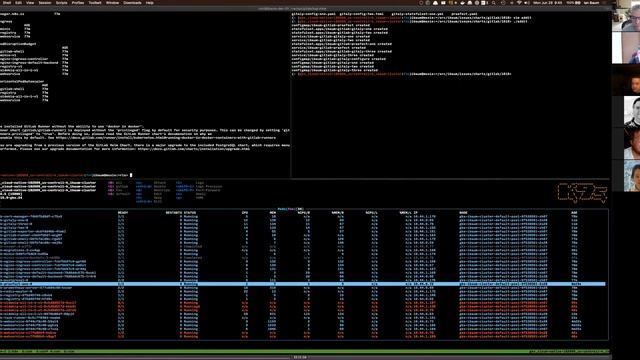This screenshot has height=360, width=640.
Task: Open the Profiles menu
Action: [x=78, y=2]
